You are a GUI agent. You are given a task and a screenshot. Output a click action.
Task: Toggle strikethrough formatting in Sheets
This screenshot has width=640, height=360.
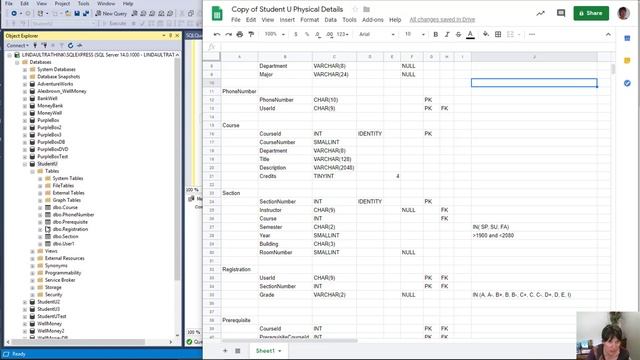coord(458,34)
